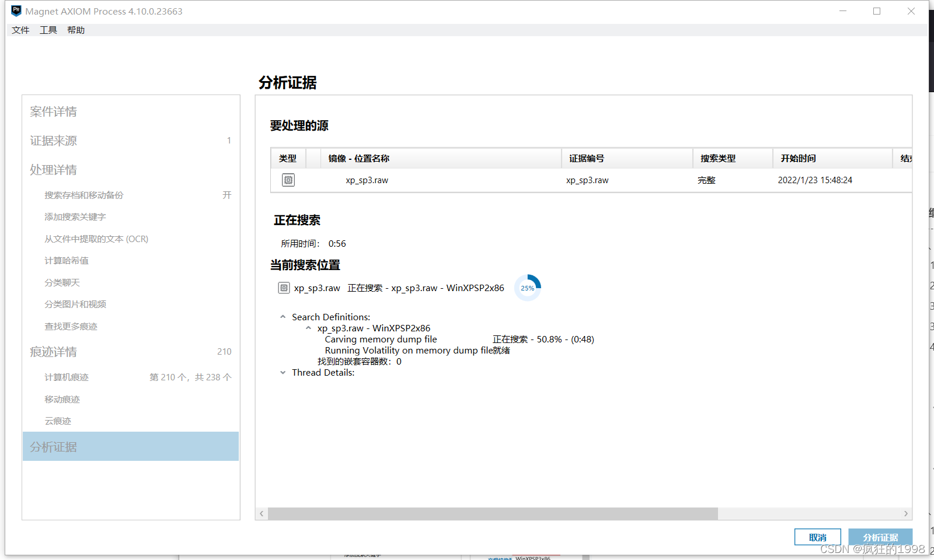Select 计算机痕迹 in the sidebar
This screenshot has width=934, height=560.
pyautogui.click(x=67, y=377)
